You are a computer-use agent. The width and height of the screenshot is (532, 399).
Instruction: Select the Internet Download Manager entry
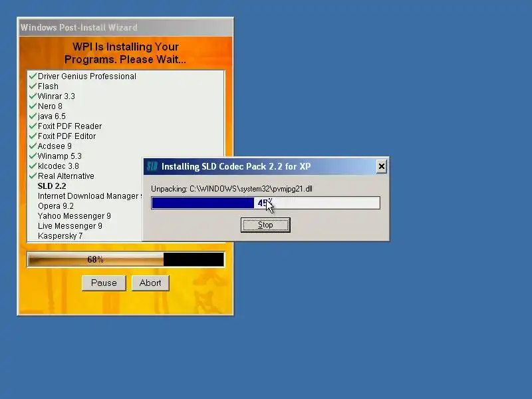point(90,196)
